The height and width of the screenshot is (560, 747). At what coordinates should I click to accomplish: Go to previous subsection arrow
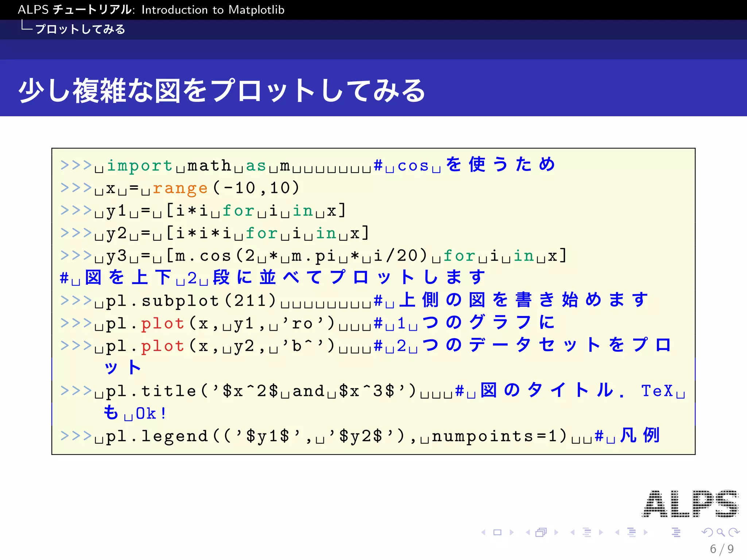tap(573, 532)
